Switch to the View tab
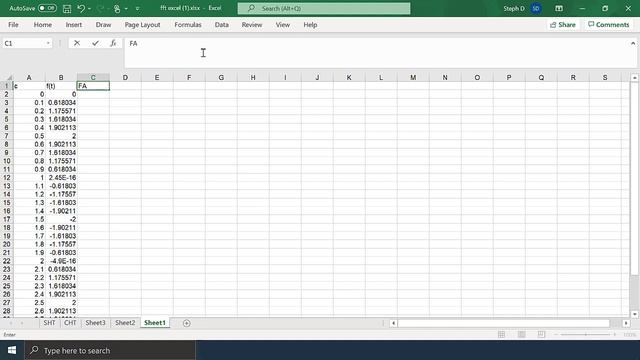Screen dimensions: 640x360 [x=282, y=25]
